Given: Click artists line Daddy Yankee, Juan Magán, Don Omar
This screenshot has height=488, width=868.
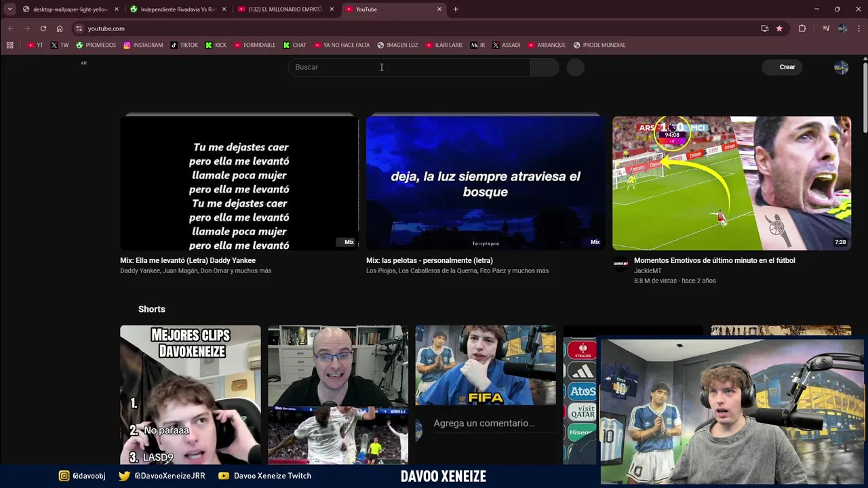Looking at the screenshot, I should coord(195,271).
